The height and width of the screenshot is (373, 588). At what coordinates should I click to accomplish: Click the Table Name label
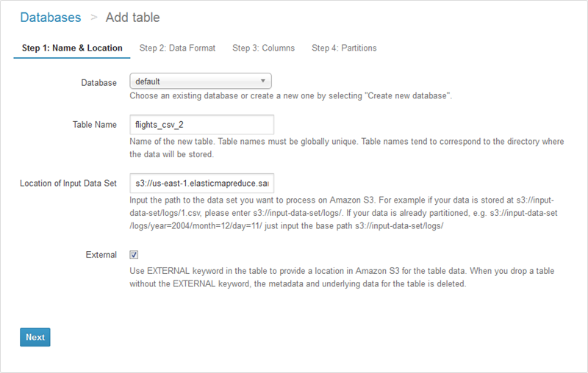click(x=94, y=125)
